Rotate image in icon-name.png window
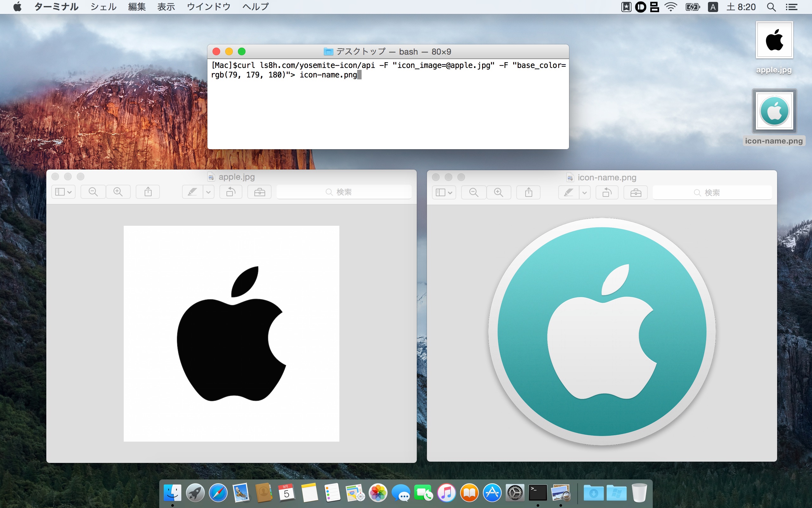The width and height of the screenshot is (812, 508). [x=607, y=192]
